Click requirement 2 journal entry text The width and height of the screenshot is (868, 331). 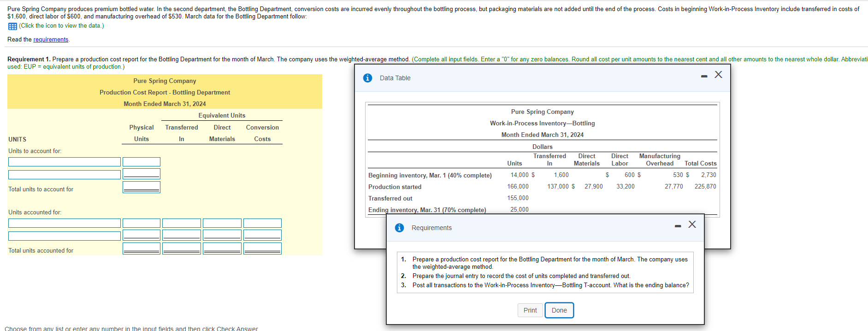[521, 276]
